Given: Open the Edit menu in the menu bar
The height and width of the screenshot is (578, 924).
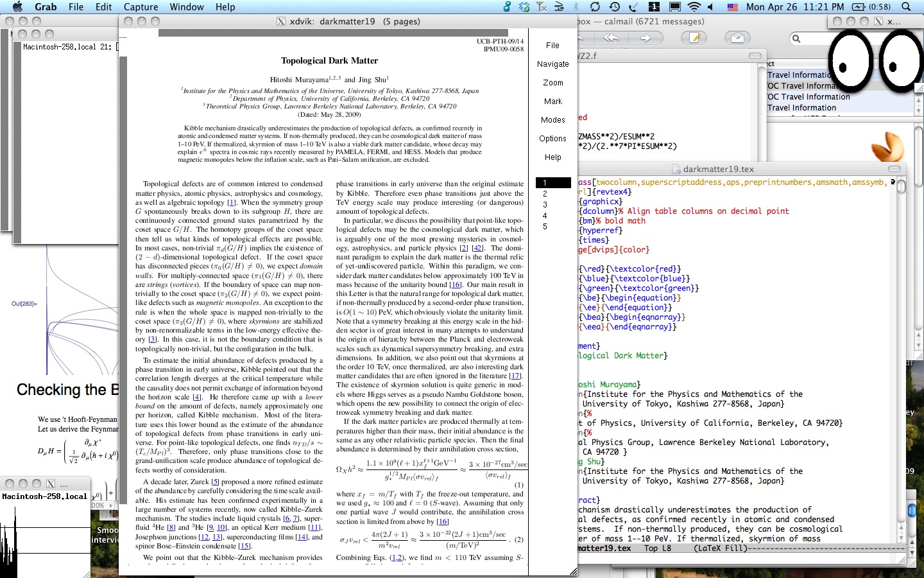Looking at the screenshot, I should 104,6.
